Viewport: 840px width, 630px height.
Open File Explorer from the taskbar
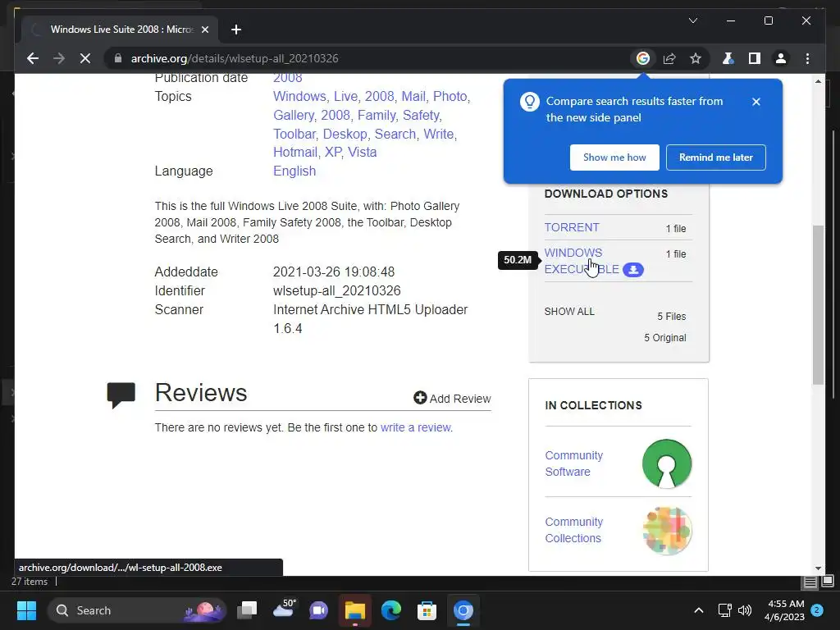tap(354, 610)
